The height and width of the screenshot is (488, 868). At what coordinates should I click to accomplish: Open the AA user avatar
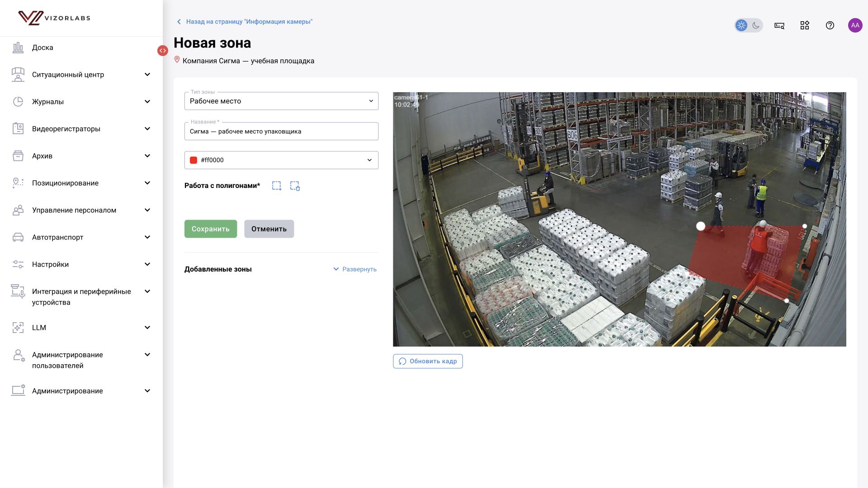click(x=855, y=25)
